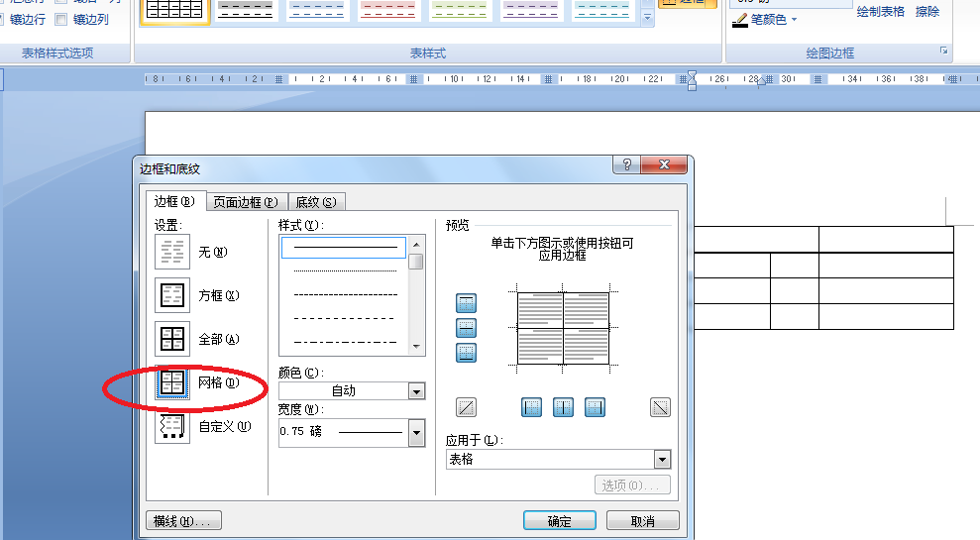This screenshot has height=540, width=980.
Task: Select the 网格 (Grid) border setting icon
Action: 171,382
